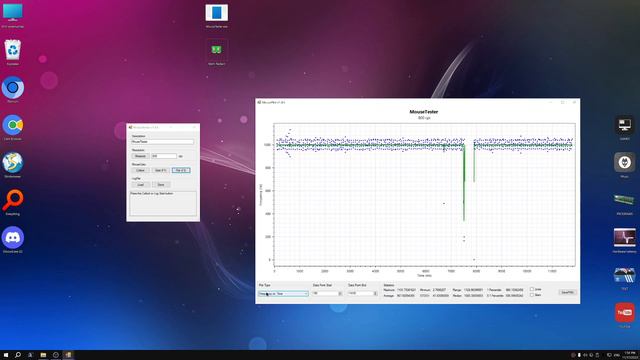Click the SavePNG button

tap(567, 292)
